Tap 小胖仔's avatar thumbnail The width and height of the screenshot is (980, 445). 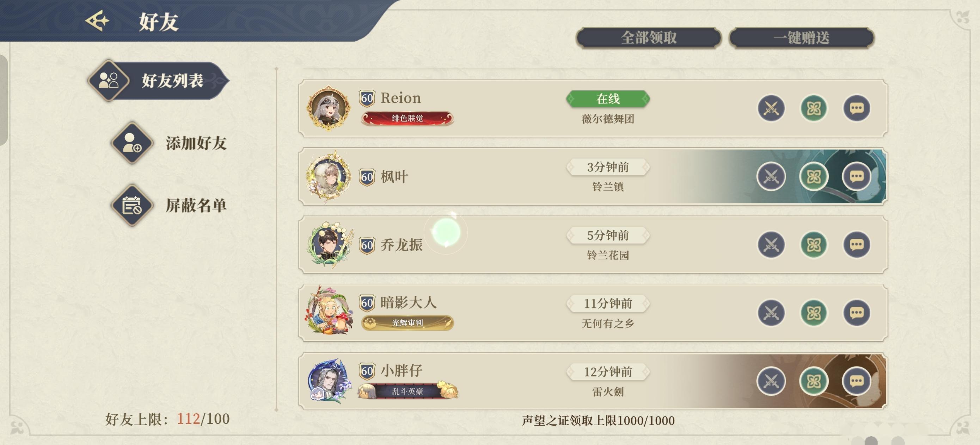(328, 381)
